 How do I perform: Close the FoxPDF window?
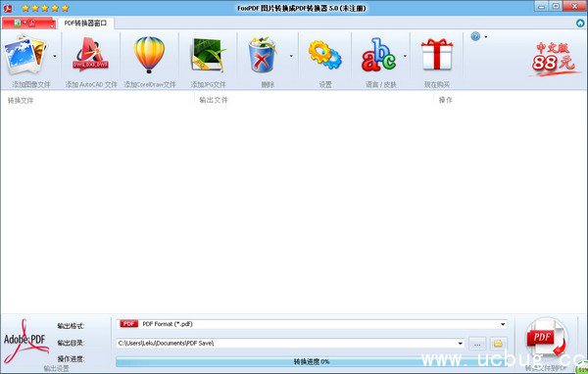574,6
